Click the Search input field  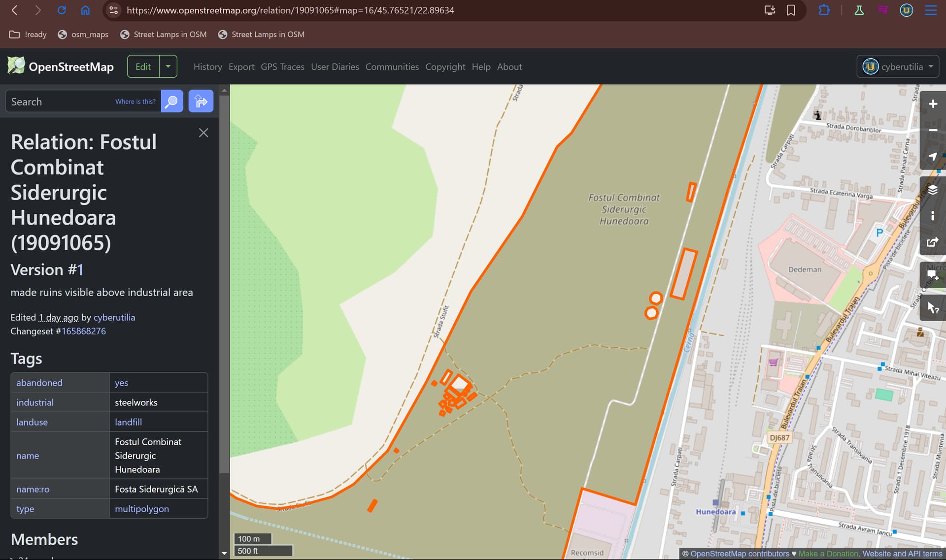[83, 101]
